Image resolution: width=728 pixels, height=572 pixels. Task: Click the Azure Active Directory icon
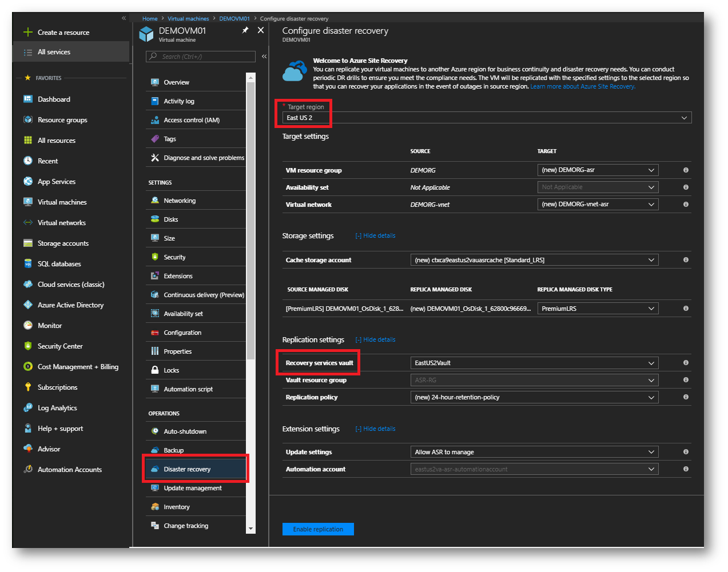point(27,305)
